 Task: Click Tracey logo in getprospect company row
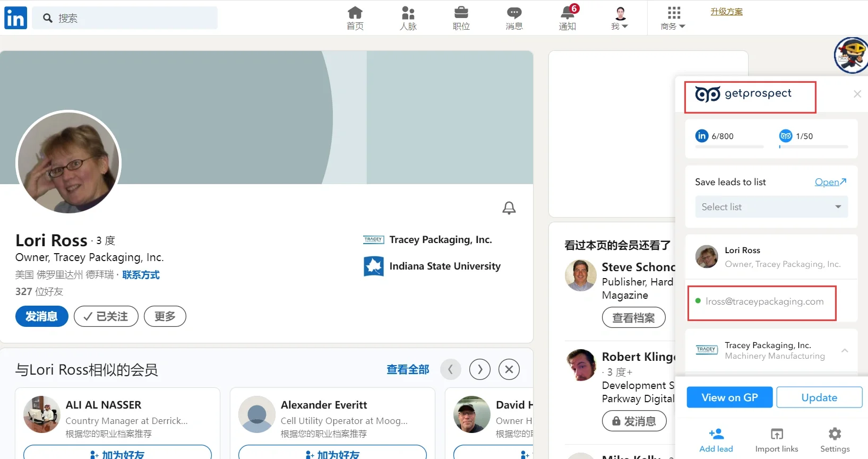(707, 350)
